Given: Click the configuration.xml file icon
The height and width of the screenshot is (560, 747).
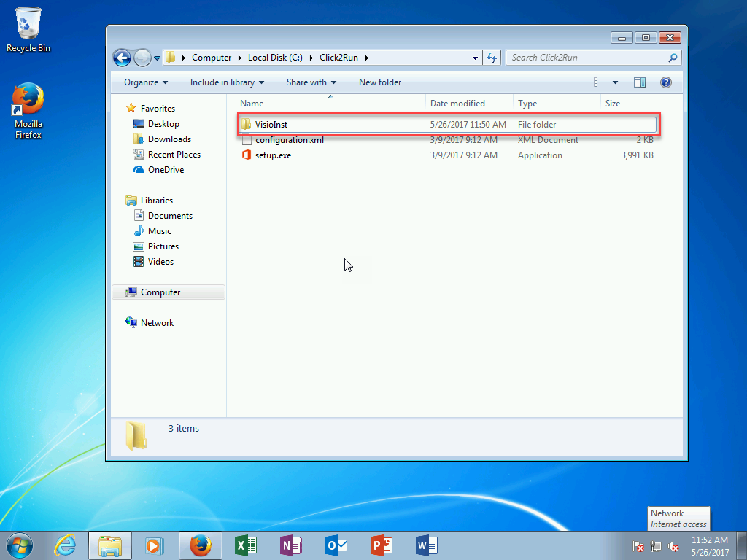Looking at the screenshot, I should (x=247, y=140).
